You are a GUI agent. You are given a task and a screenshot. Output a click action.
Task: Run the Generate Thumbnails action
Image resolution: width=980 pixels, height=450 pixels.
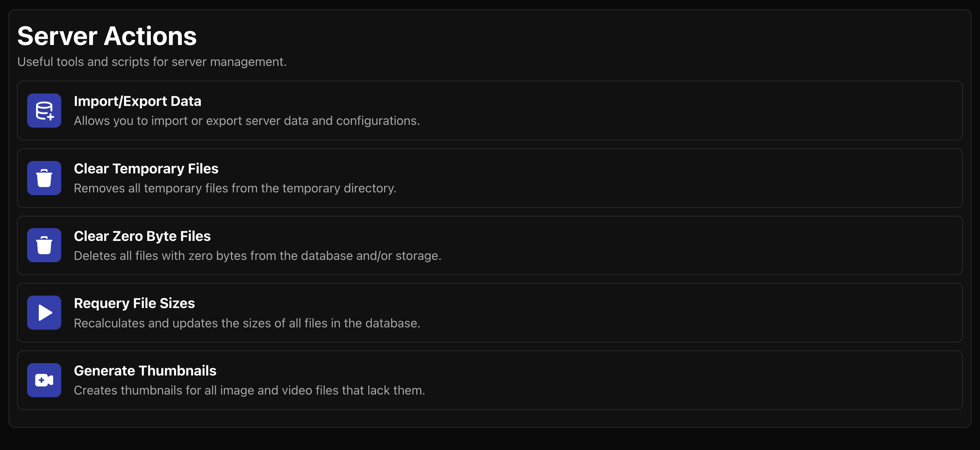[x=490, y=380]
